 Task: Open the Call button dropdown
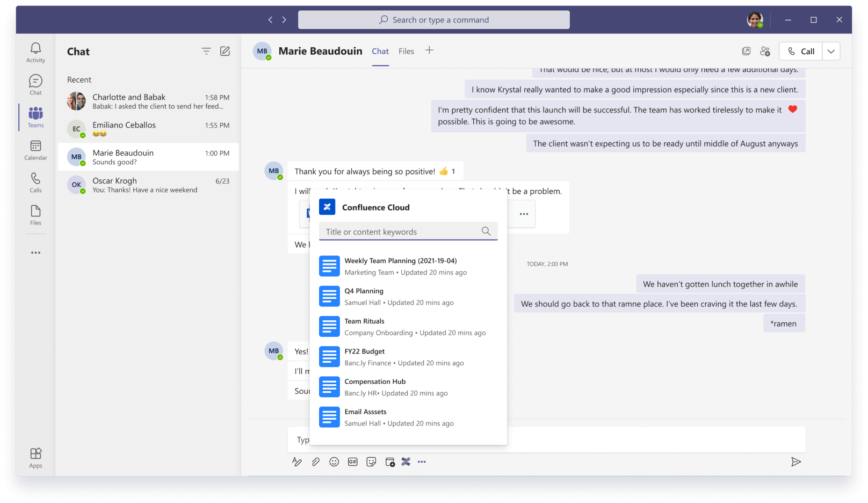pos(831,51)
